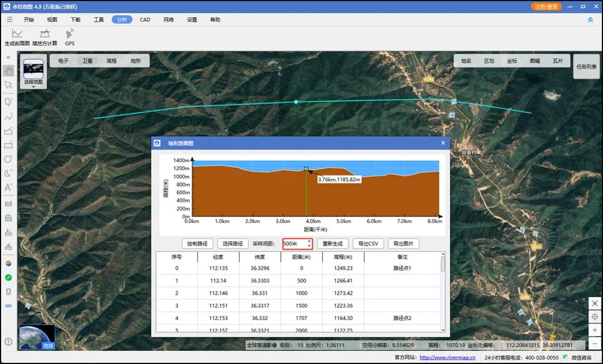Click the 注册/登录 button
The width and height of the screenshot is (603, 364).
pos(546,7)
